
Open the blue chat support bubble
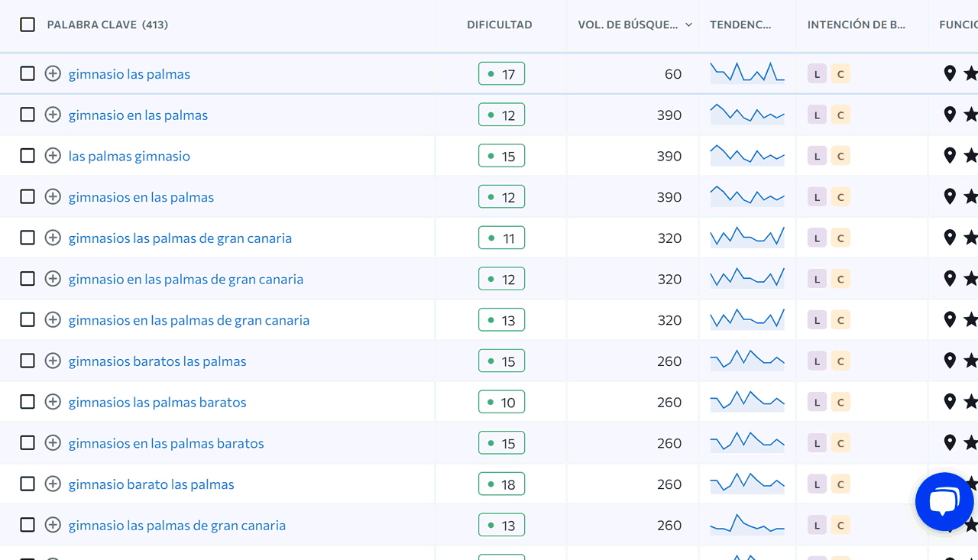point(944,502)
